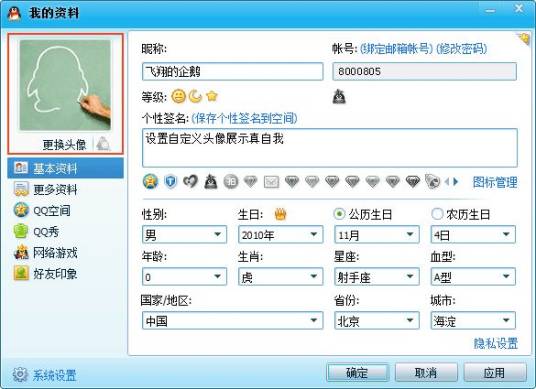This screenshot has width=536, height=389.
Task: Click the last gray badge before the arrows
Action: coord(432,181)
